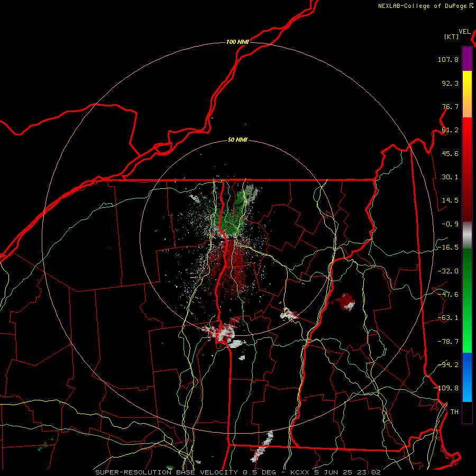The width and height of the screenshot is (476, 476).
Task: Click the 50 NMI range ring label
Action: click(237, 140)
